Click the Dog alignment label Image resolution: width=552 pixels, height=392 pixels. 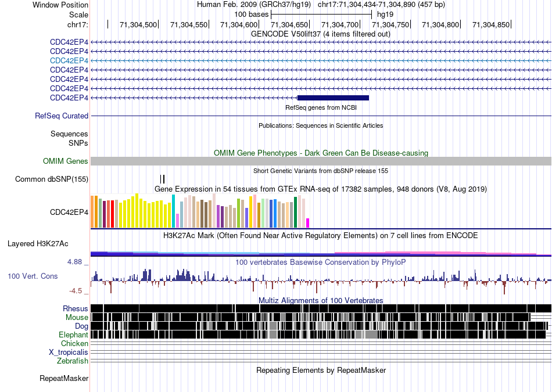point(82,326)
